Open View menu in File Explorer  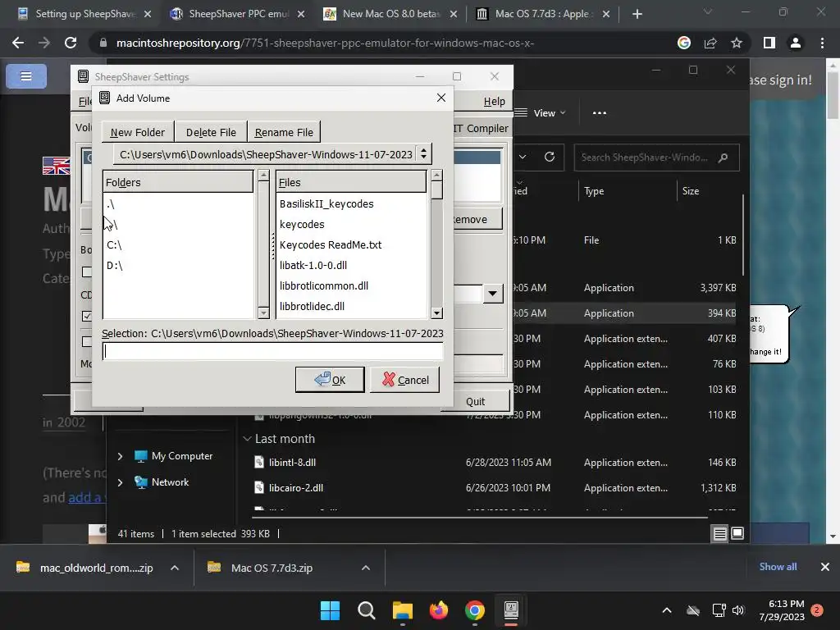click(x=540, y=113)
